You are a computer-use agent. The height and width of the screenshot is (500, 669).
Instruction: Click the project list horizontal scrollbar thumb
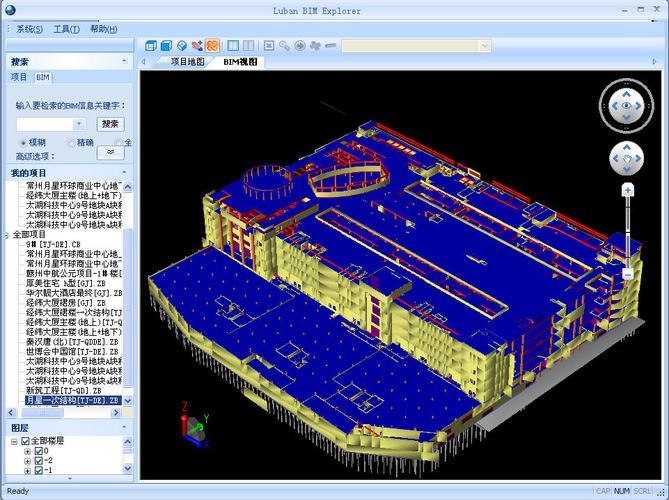coord(43,413)
